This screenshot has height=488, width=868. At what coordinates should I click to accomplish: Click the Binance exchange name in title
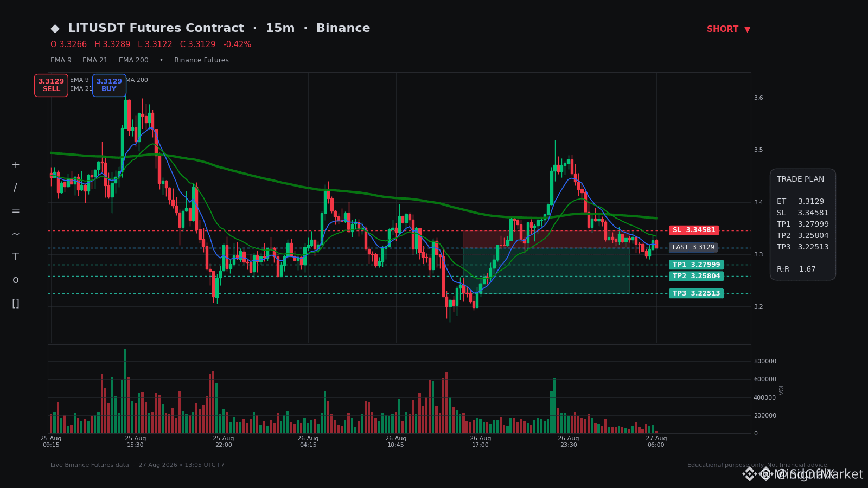click(x=343, y=28)
